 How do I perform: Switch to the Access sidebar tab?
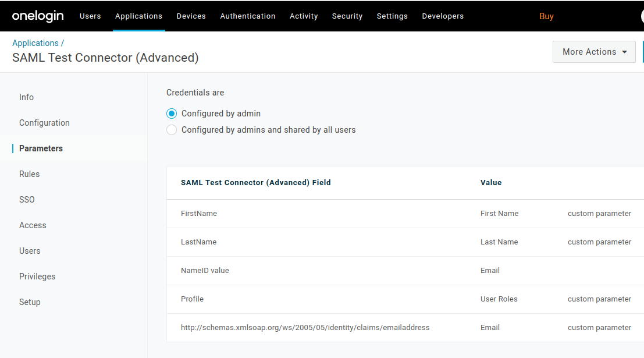[x=33, y=225]
